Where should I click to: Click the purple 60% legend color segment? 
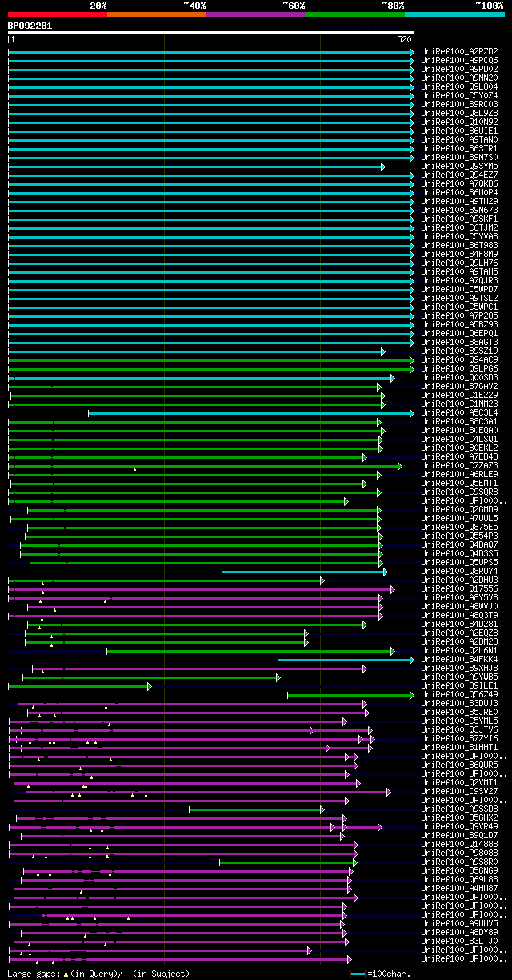pos(256,14)
